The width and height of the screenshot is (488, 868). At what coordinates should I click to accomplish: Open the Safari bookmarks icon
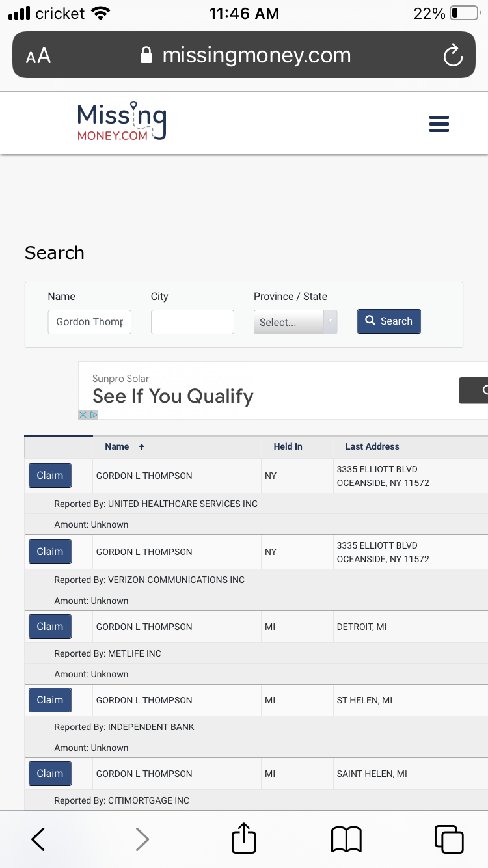pos(346,839)
